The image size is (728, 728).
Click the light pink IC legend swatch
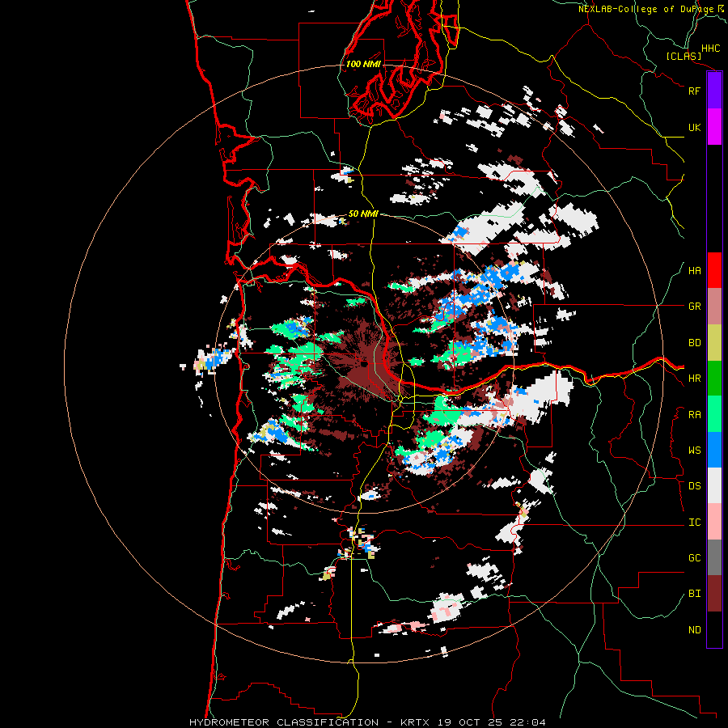pyautogui.click(x=714, y=522)
